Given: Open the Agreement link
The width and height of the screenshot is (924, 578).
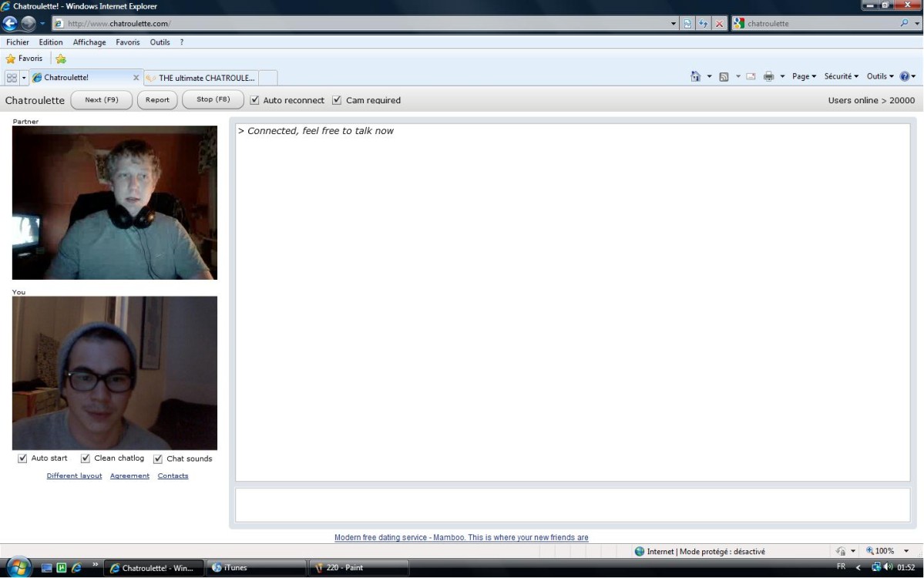Looking at the screenshot, I should tap(129, 476).
